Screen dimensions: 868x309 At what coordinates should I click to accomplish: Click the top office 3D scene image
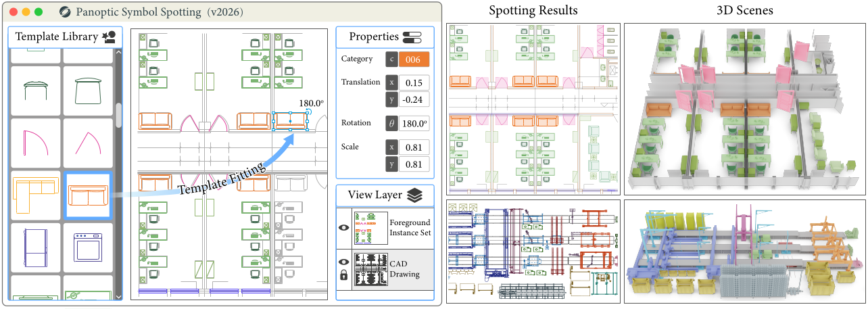pyautogui.click(x=745, y=109)
